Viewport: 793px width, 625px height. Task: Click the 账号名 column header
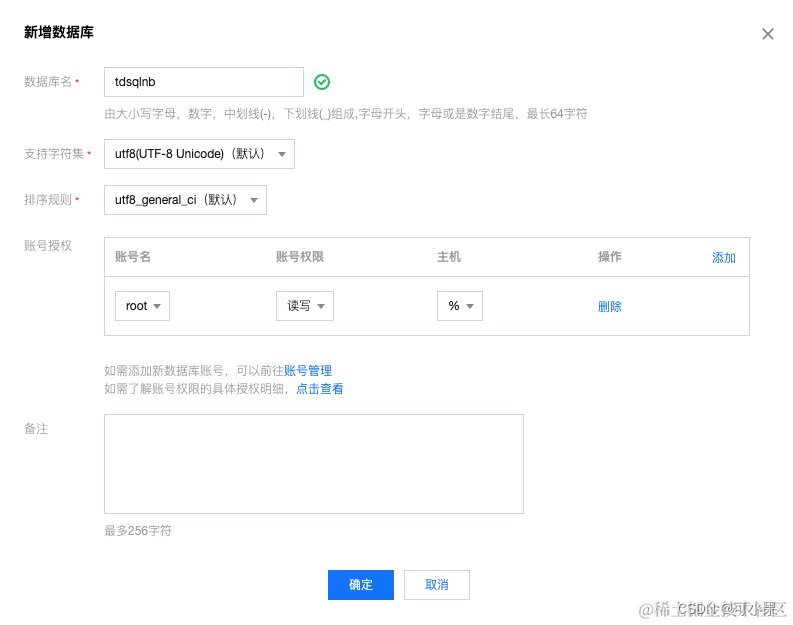click(133, 257)
